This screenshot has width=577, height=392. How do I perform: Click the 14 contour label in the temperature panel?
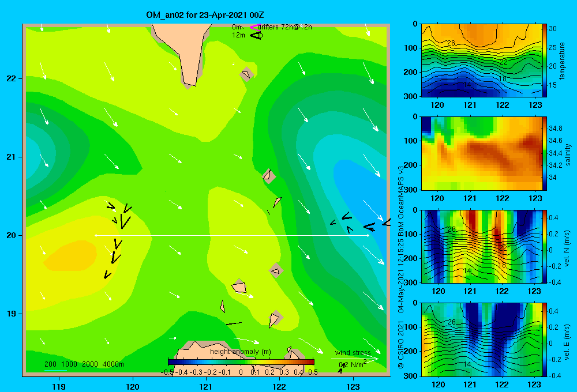coord(467,85)
